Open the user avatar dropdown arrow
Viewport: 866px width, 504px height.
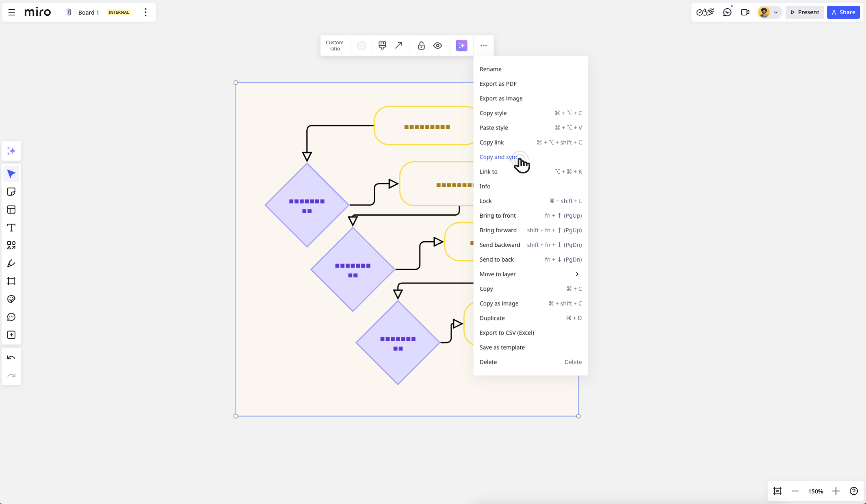click(775, 12)
